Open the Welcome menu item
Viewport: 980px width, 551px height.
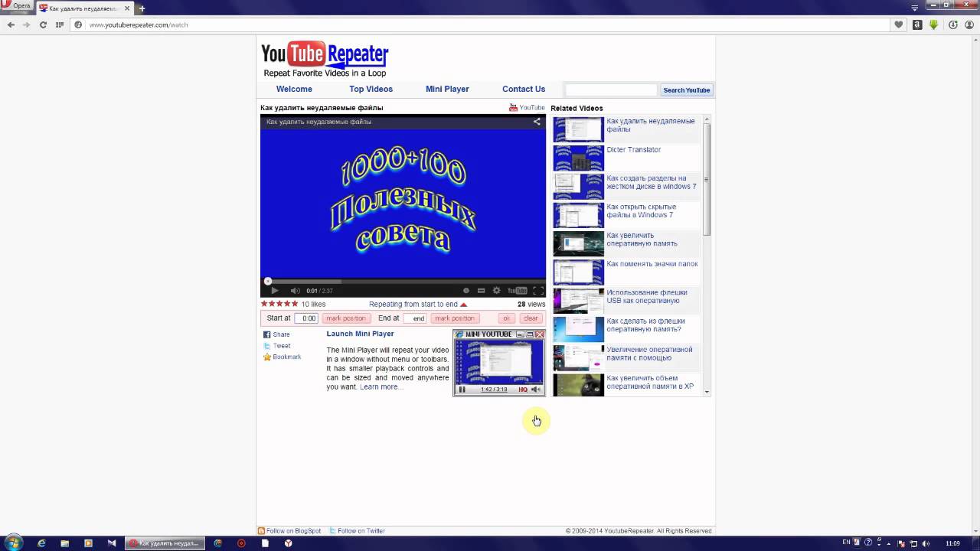[294, 89]
